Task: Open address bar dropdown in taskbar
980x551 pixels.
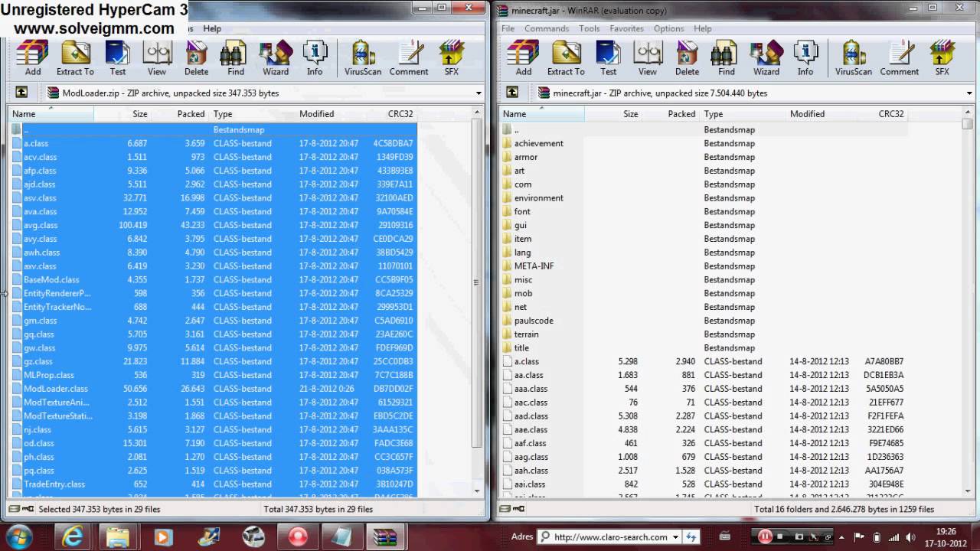Action: tap(675, 537)
